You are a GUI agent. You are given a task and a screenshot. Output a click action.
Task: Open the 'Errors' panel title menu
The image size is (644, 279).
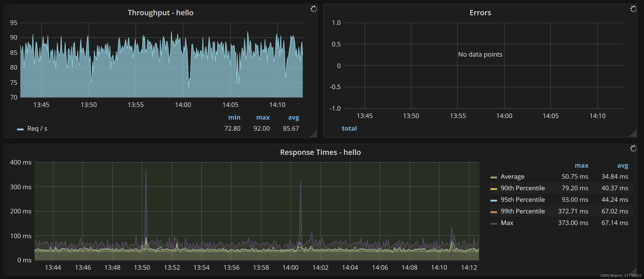[x=480, y=13]
